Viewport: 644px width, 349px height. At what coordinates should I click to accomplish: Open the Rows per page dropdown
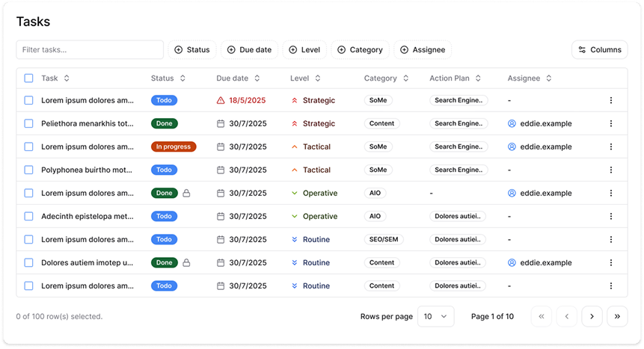tap(435, 316)
